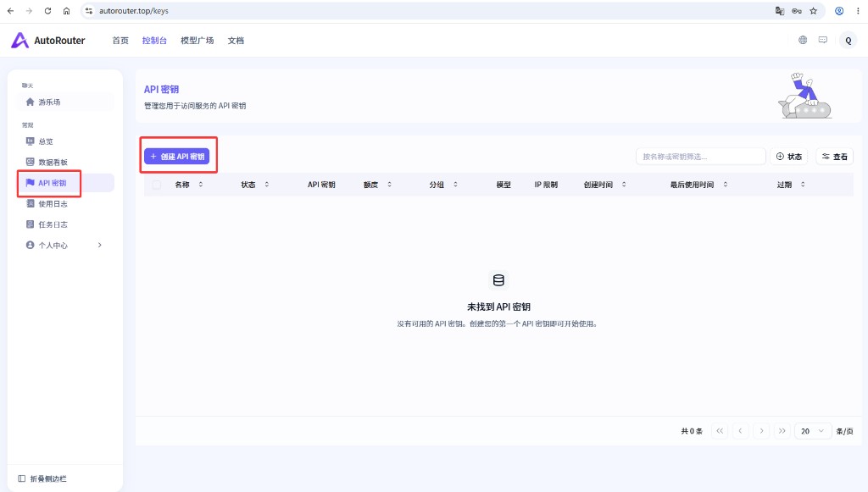Image resolution: width=868 pixels, height=492 pixels.
Task: Click the 共 0 条 total count text
Action: click(x=692, y=431)
